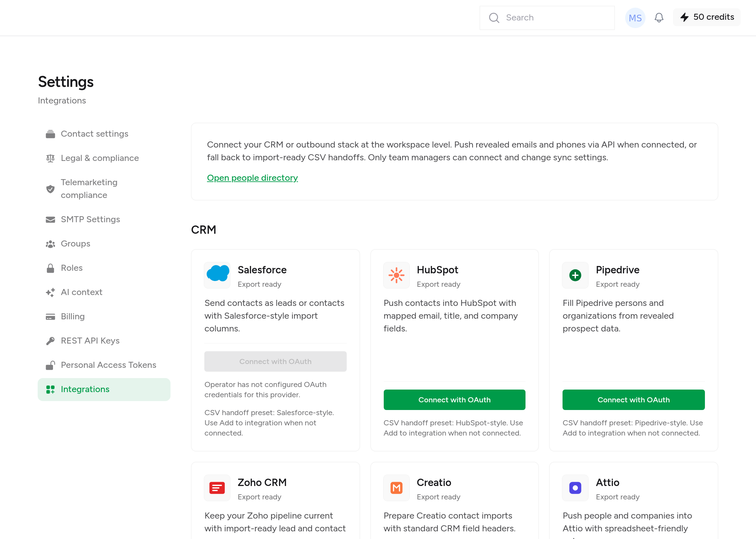756x539 pixels.
Task: Open Telemarketing compliance page
Action: (x=104, y=188)
